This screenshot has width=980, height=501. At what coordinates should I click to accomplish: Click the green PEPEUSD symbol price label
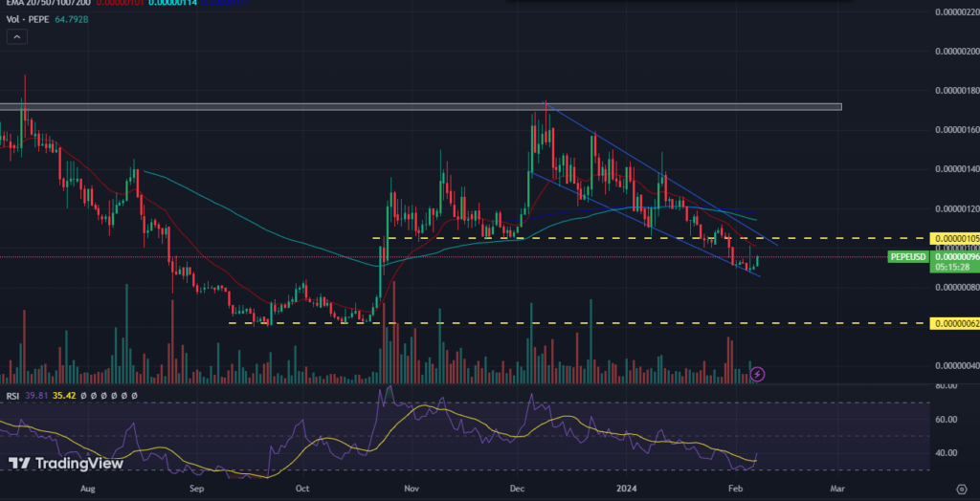[907, 257]
